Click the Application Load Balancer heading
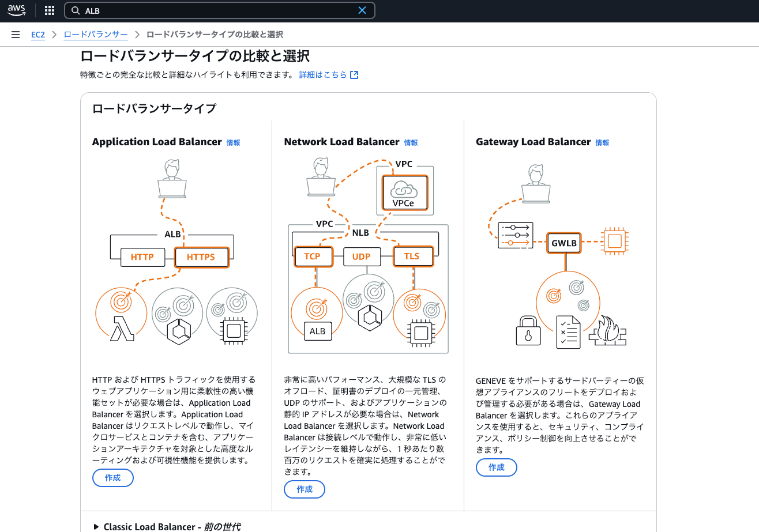Viewport: 759px width, 532px height. pos(157,142)
